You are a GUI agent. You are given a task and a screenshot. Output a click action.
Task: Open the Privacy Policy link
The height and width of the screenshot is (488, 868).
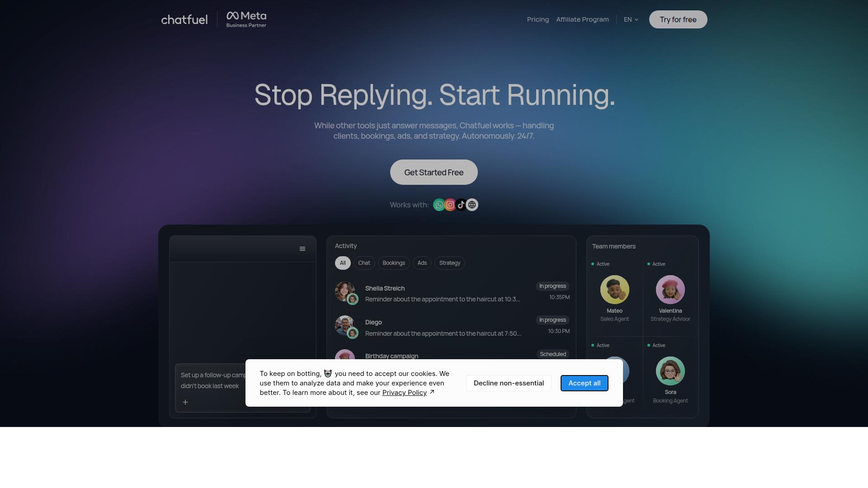[x=405, y=393]
